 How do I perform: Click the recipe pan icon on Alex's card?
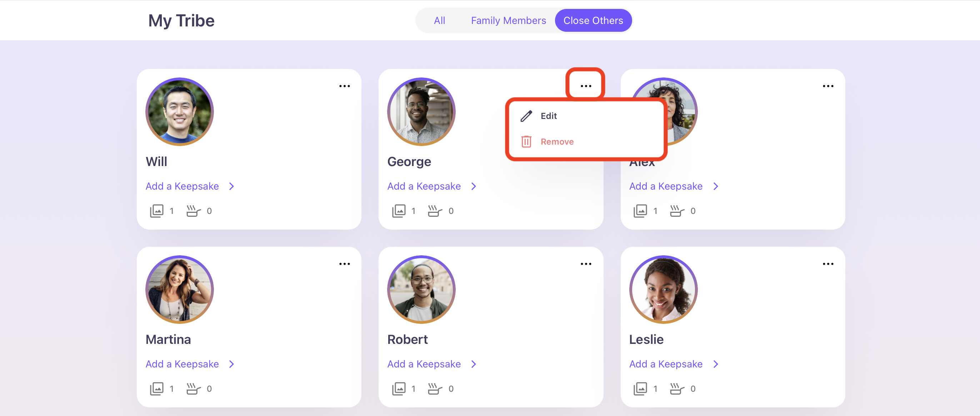pyautogui.click(x=677, y=211)
